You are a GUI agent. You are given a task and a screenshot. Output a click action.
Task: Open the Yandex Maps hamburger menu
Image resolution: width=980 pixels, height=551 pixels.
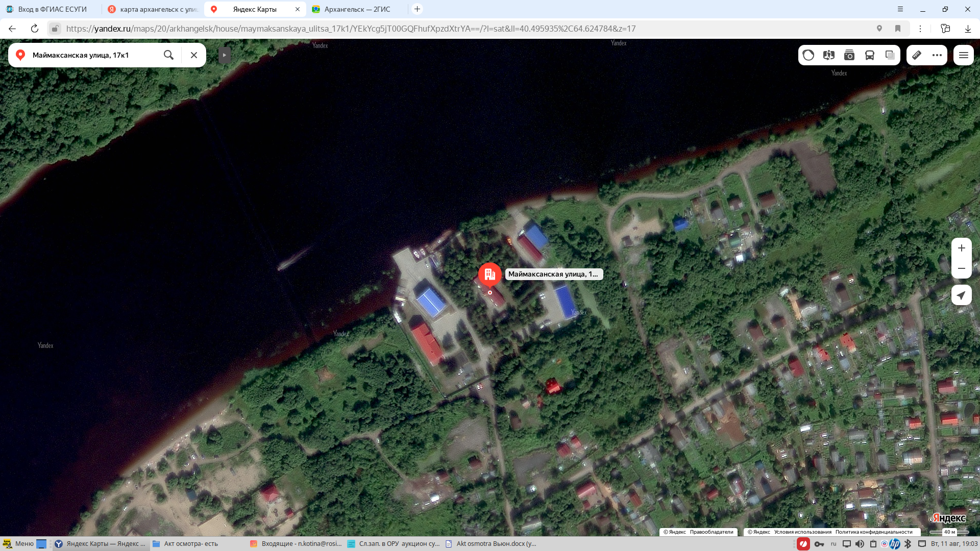coord(964,55)
